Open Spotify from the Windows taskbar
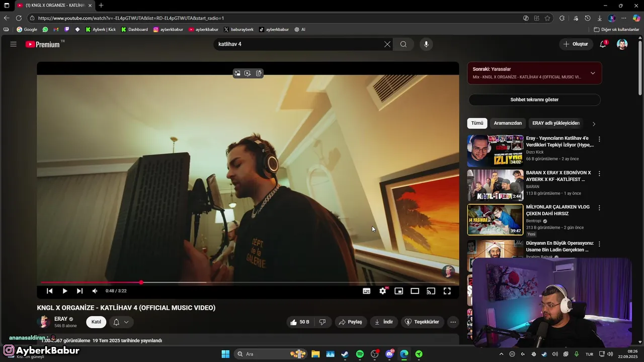 tap(360, 354)
